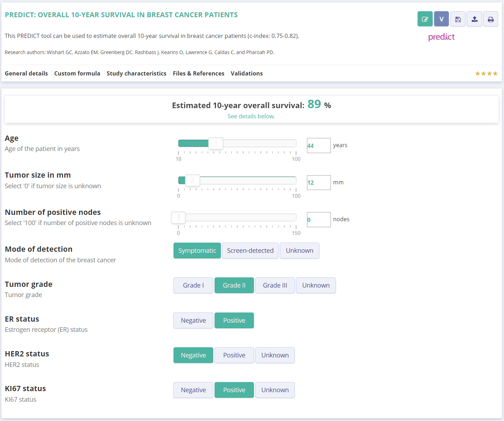This screenshot has width=504, height=421.
Task: Mark KI67 status as Unknown
Action: [275, 390]
